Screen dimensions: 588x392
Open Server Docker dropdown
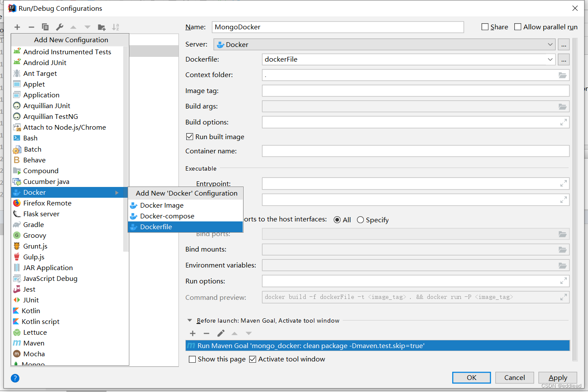click(384, 44)
